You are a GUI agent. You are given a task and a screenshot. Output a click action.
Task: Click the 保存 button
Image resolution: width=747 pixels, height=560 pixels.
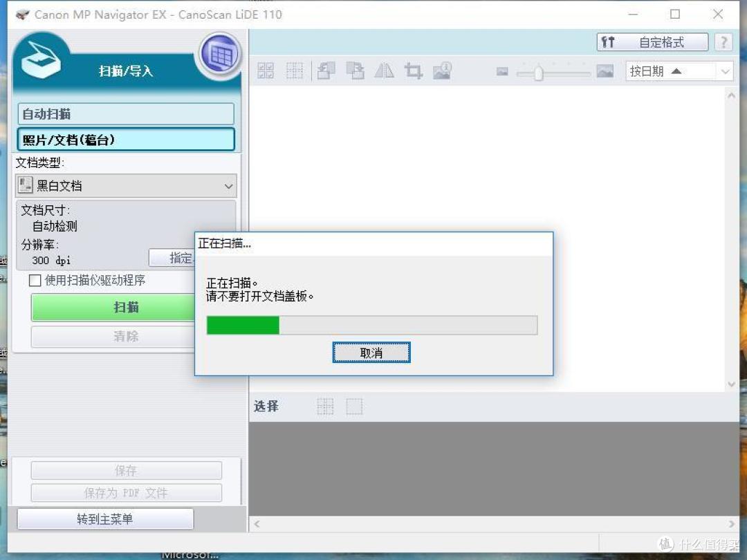(127, 471)
